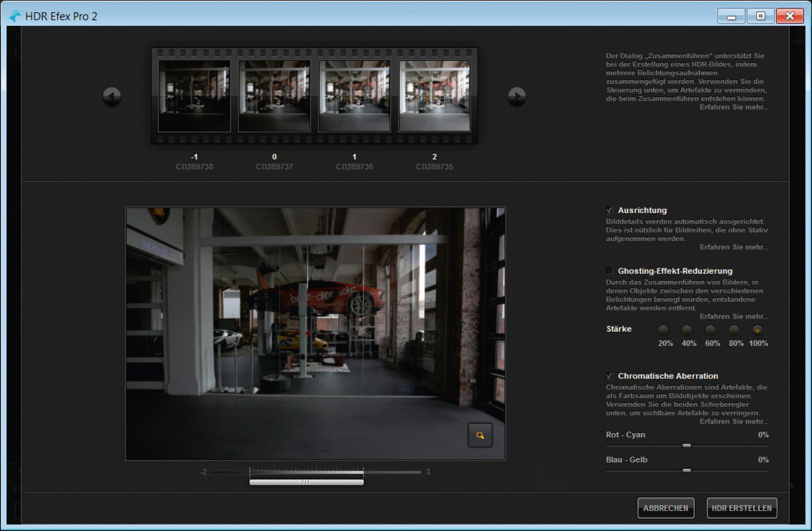
Task: Click the Rot - Cyan 0% value
Action: coord(763,435)
